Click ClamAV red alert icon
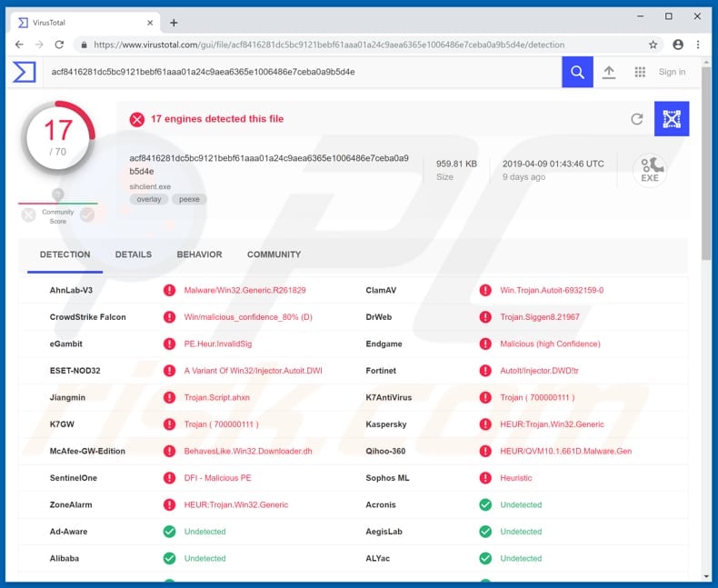718x588 pixels. [485, 290]
